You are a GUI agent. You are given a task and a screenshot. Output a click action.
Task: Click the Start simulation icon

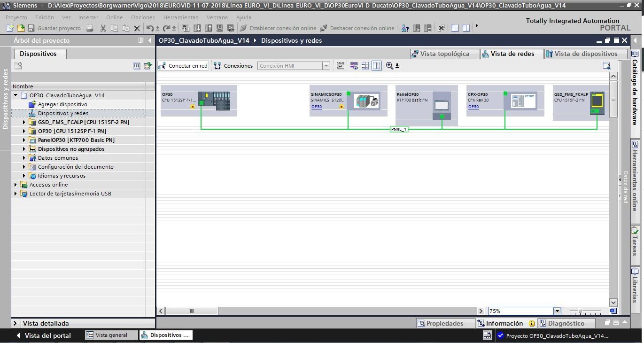pos(219,28)
